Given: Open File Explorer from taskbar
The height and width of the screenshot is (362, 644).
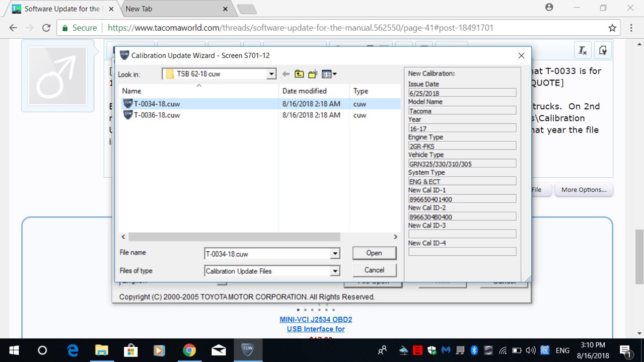Looking at the screenshot, I should 102,350.
